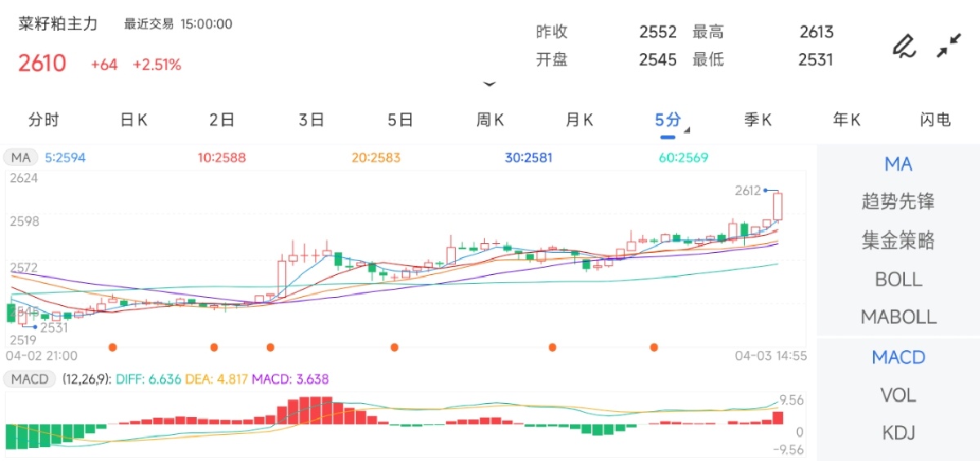Expand quote details with the small chevron
Image resolution: width=980 pixels, height=461 pixels.
click(489, 83)
